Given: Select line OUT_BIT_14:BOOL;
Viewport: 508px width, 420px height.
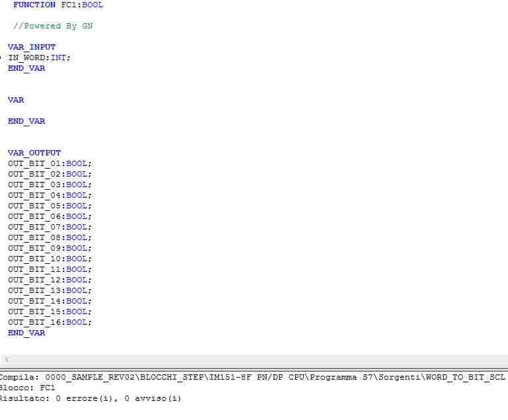Looking at the screenshot, I should (x=50, y=301).
